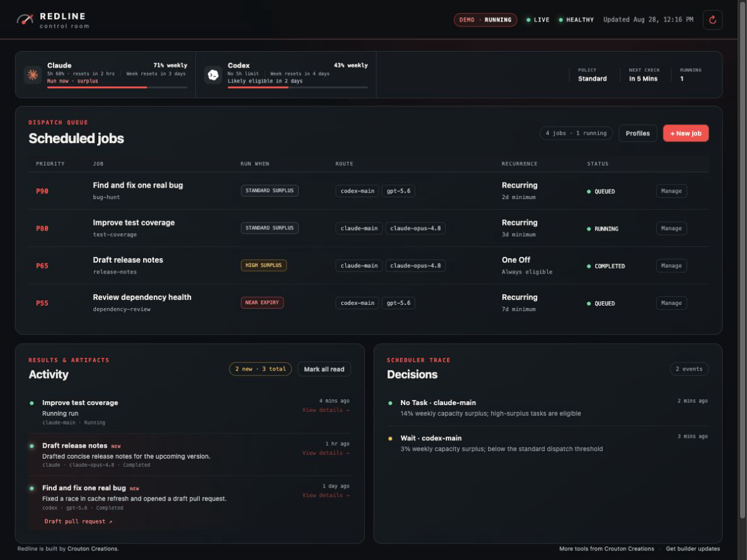This screenshot has width=747, height=560.
Task: Click the refresh icon button in header
Action: (713, 20)
